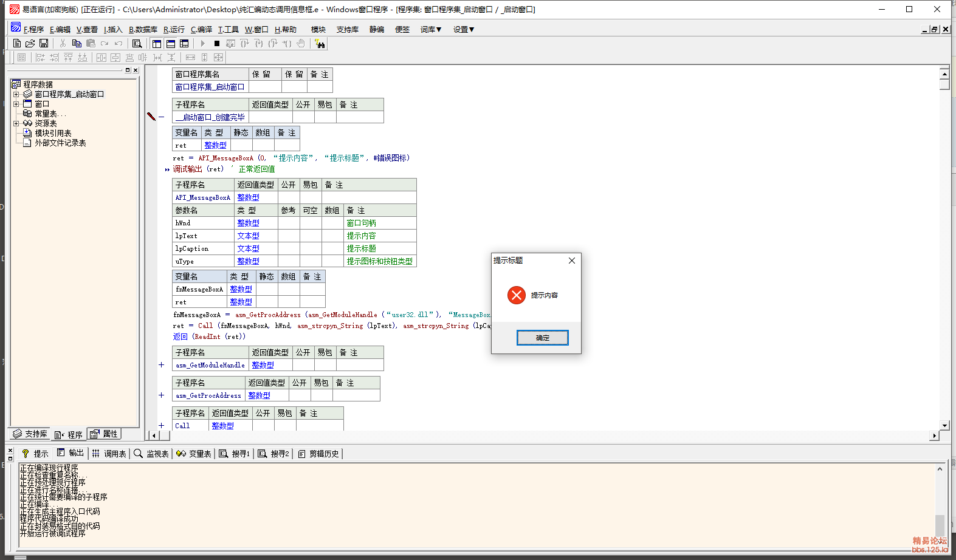Select 模块引用表 in the program tree
This screenshot has width=956, height=560.
tap(53, 133)
